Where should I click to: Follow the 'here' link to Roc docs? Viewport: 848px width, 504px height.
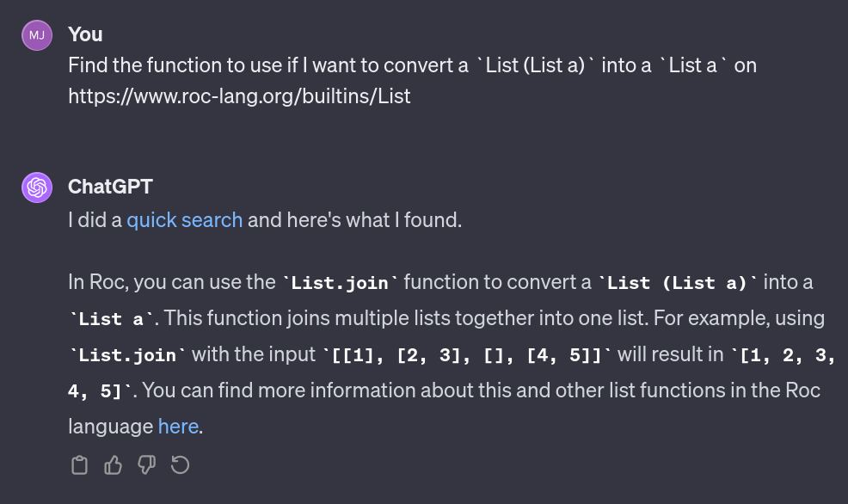point(178,426)
